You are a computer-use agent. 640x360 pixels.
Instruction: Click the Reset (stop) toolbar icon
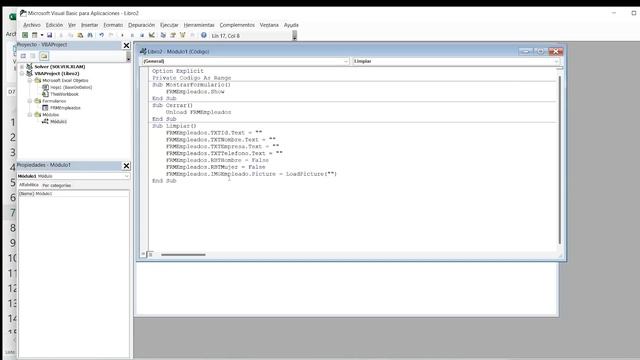[142, 36]
